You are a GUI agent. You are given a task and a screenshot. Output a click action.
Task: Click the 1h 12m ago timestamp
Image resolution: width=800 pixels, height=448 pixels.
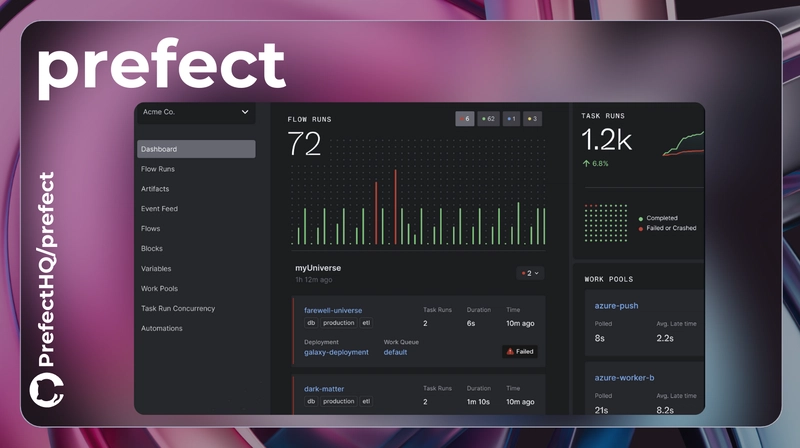(x=314, y=280)
